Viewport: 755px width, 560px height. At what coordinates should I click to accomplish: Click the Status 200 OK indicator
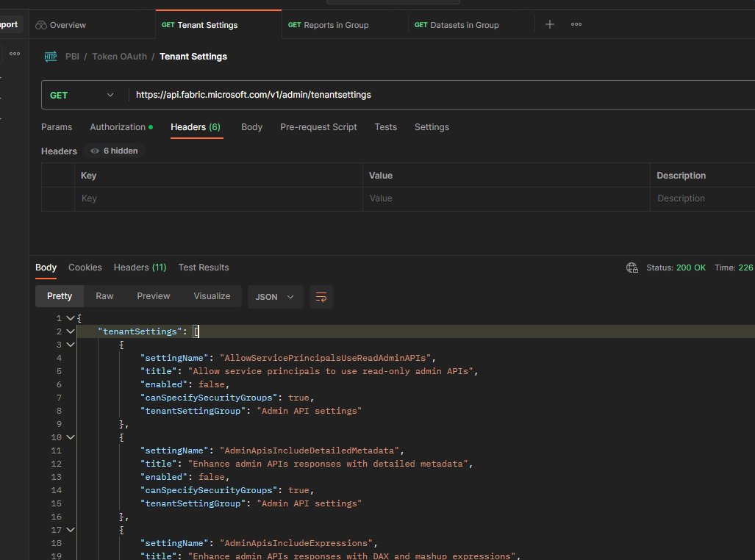[676, 268]
